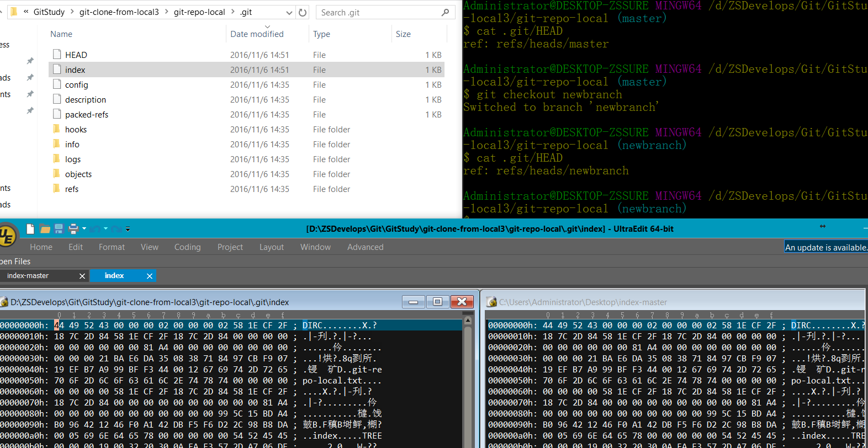
Task: Close the index-master file tab
Action: tap(82, 276)
